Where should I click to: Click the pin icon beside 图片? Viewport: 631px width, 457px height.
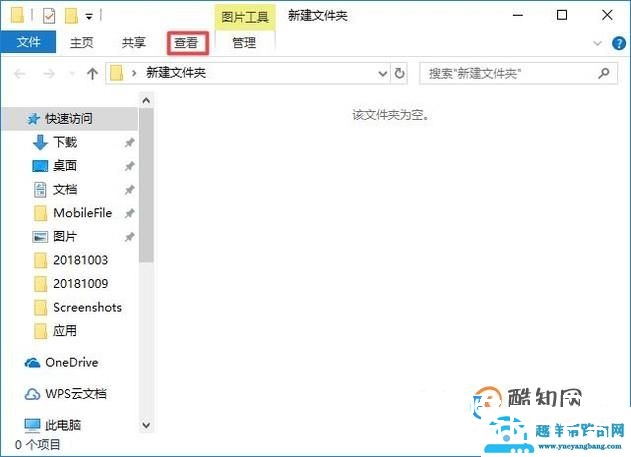click(x=129, y=237)
